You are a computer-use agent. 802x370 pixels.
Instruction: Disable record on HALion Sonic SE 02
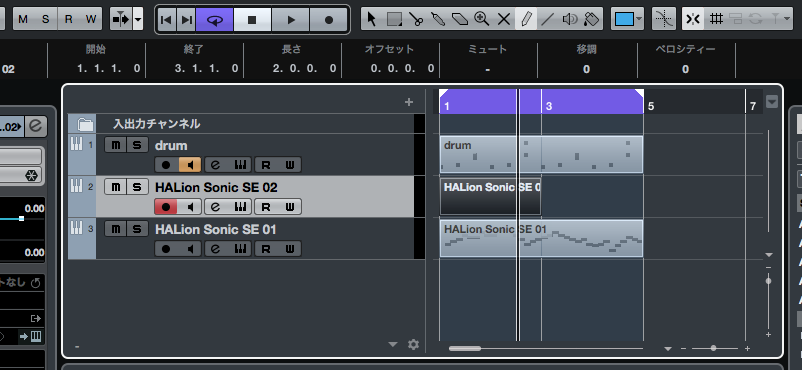tap(166, 207)
